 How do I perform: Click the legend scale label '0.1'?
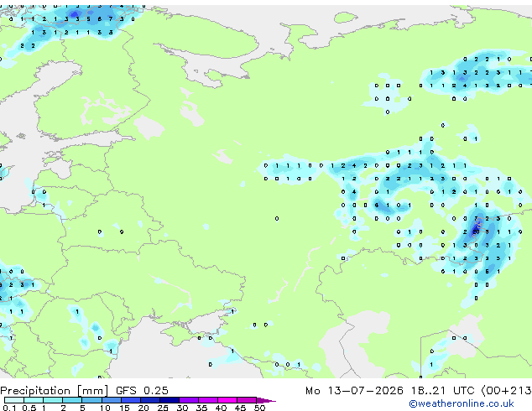click(x=9, y=408)
